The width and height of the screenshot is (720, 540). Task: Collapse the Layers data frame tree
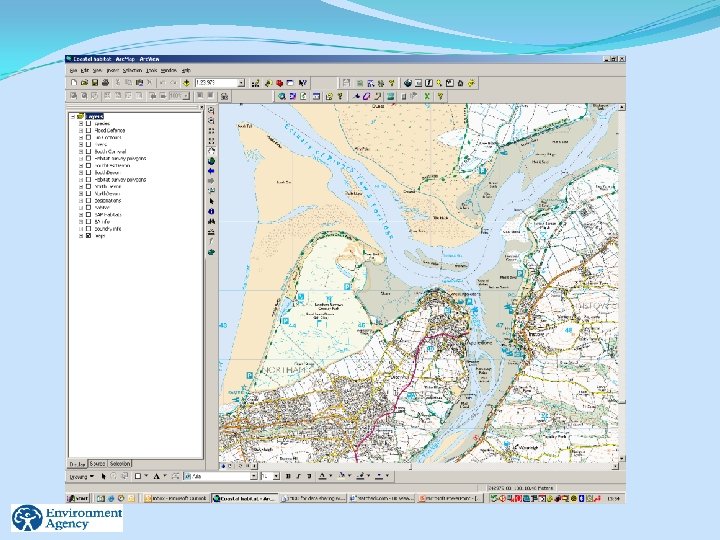coord(73,117)
